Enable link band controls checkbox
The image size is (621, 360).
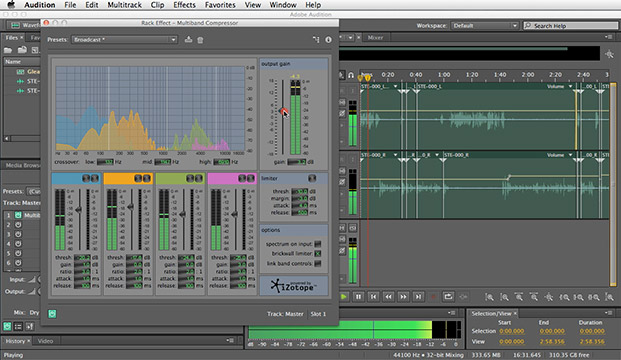pos(318,263)
